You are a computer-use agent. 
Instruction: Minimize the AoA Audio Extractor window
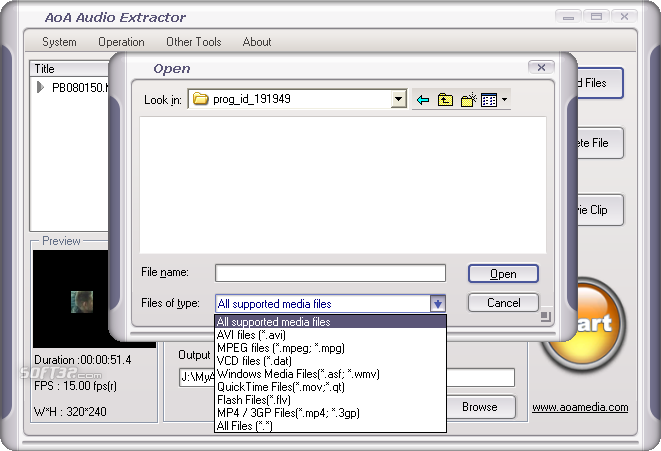coord(568,17)
